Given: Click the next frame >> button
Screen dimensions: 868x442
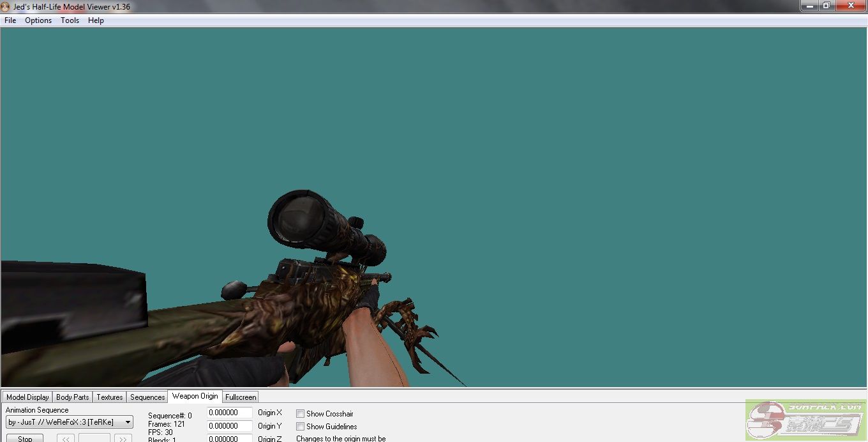Looking at the screenshot, I should coord(123,438).
